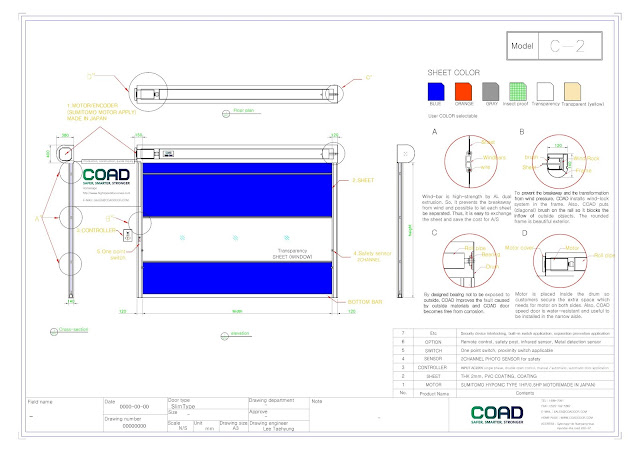Open the detail B circle drawing
Screen dimensions: 640x452
coord(559,161)
